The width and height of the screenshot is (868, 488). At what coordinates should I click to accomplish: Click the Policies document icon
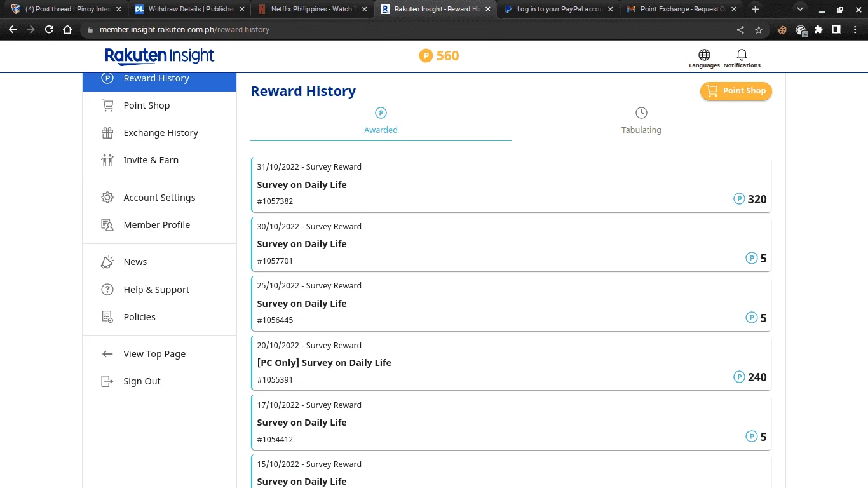[107, 317]
